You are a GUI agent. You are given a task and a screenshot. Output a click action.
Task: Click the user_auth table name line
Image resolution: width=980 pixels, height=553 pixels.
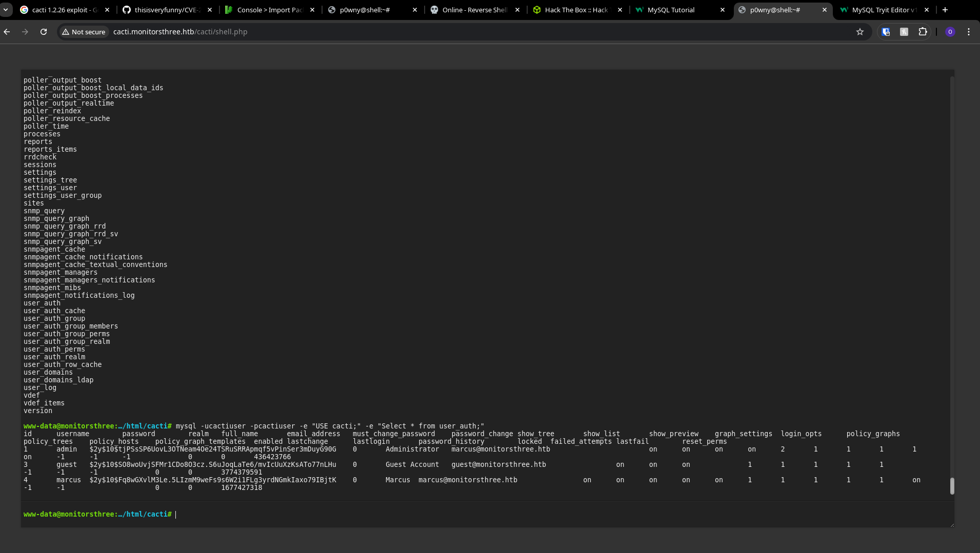pos(42,303)
